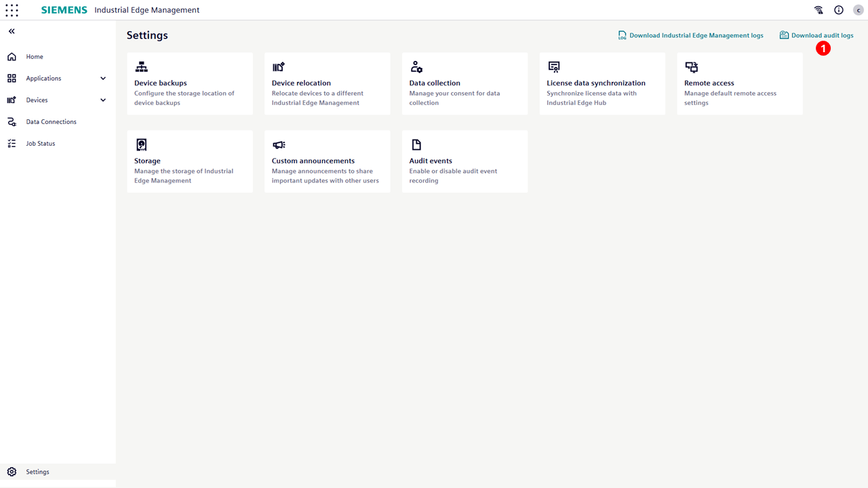Open the Device relocation card title
The image size is (868, 488).
301,83
